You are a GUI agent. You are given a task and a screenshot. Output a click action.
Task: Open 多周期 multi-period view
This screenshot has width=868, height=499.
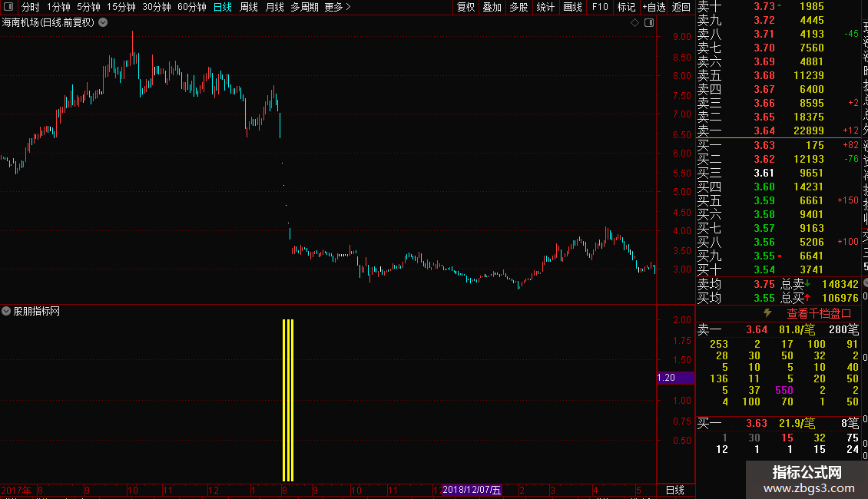pyautogui.click(x=304, y=7)
